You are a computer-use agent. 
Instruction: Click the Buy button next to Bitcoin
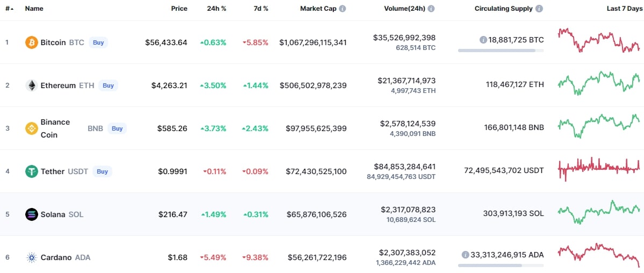[98, 42]
